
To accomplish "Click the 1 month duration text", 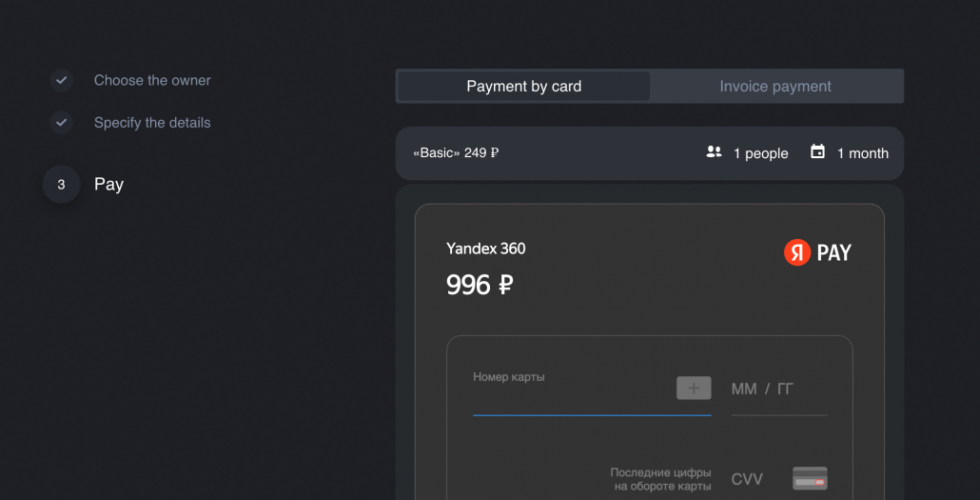I will coord(862,153).
